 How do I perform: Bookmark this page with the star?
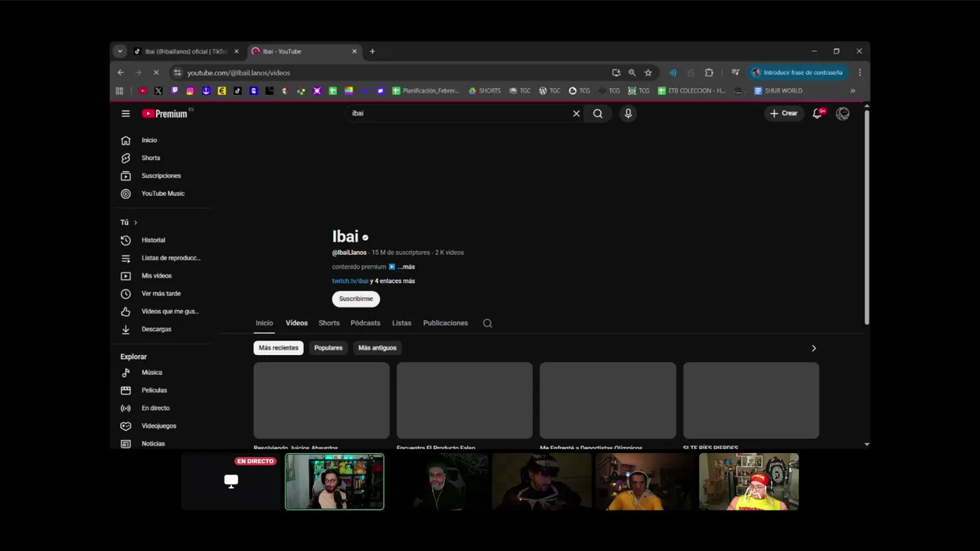648,73
